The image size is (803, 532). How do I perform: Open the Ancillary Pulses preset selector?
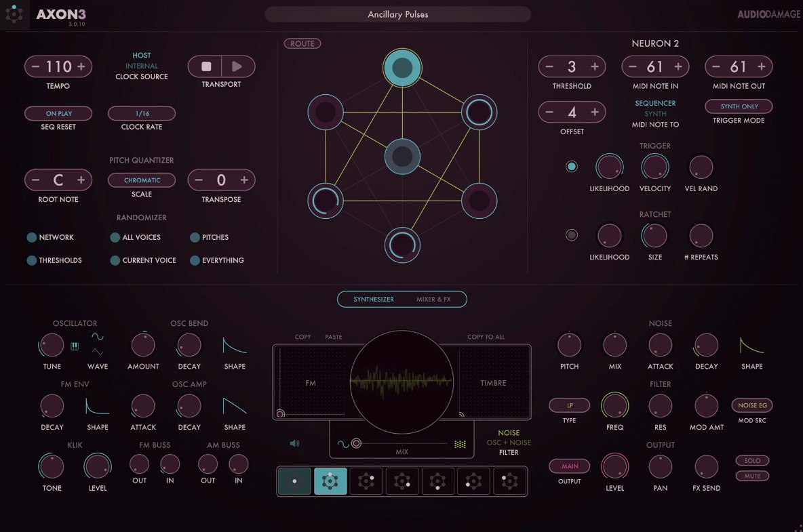pyautogui.click(x=398, y=14)
